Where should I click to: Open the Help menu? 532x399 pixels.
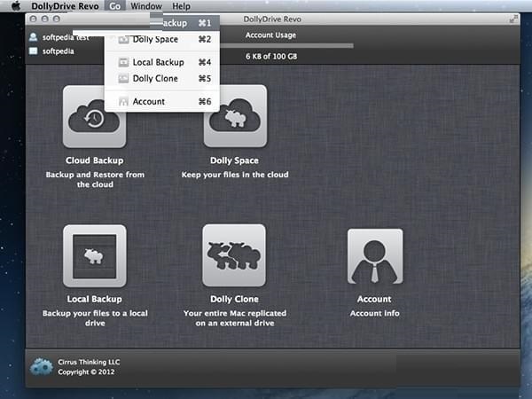point(181,6)
